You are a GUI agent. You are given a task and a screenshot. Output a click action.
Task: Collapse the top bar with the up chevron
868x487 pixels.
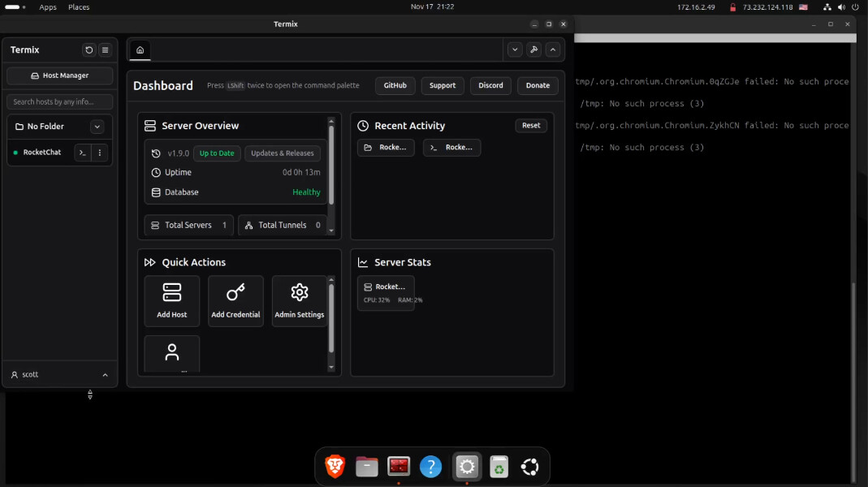pos(553,50)
